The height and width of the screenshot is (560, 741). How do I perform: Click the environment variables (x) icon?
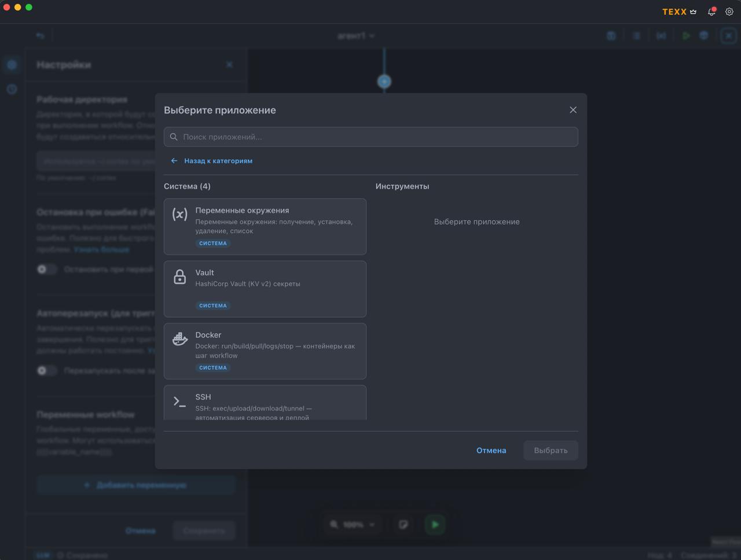[180, 215]
